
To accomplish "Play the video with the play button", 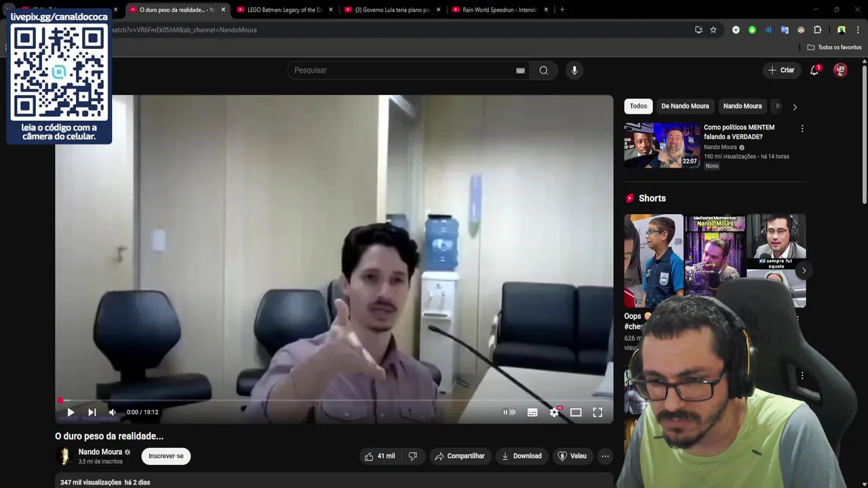I will 71,412.
